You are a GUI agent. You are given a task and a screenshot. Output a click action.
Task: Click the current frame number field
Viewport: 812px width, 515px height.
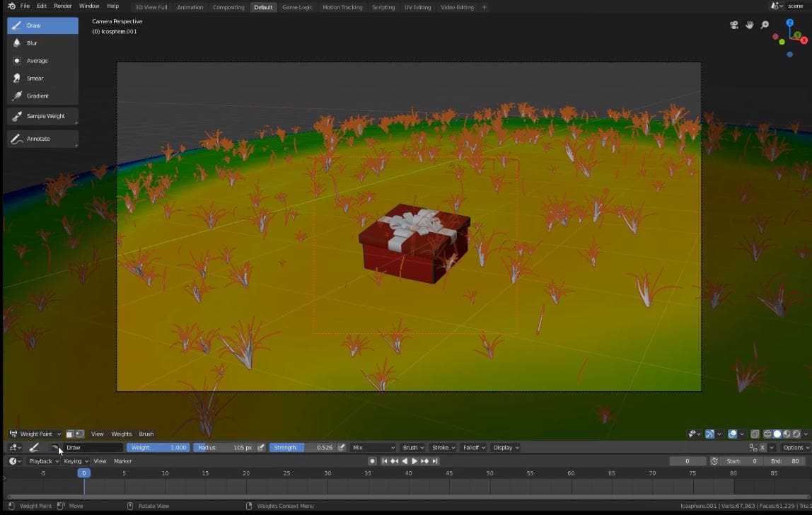pyautogui.click(x=688, y=461)
